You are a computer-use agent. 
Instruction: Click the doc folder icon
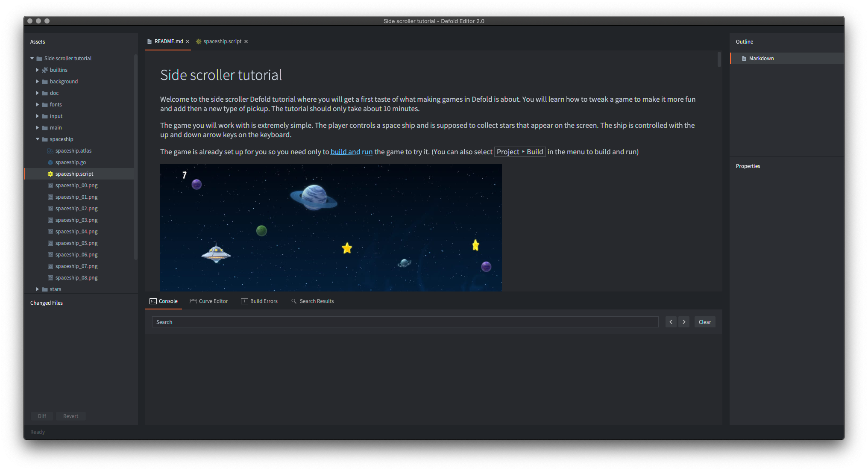click(x=45, y=93)
